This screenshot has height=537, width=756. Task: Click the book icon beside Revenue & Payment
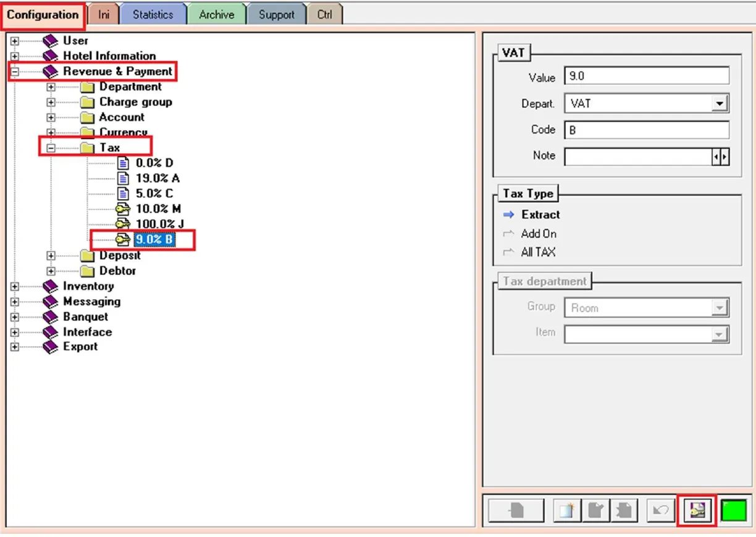[51, 72]
